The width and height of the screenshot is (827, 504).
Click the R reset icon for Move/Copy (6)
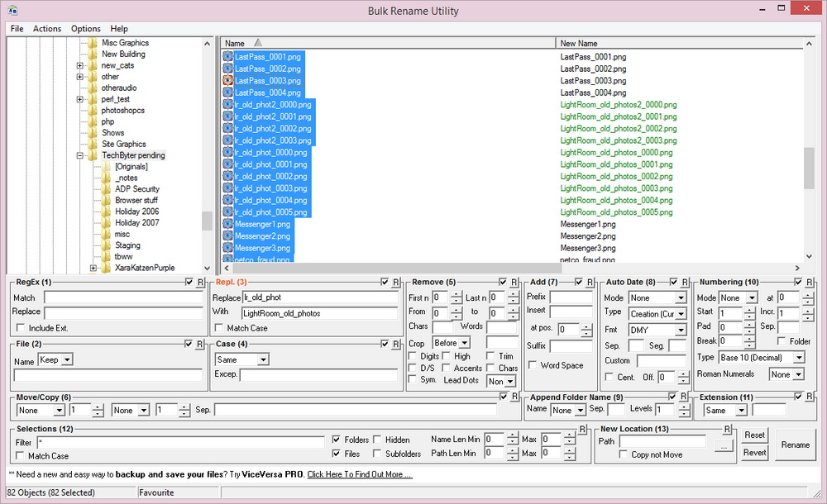(x=514, y=397)
